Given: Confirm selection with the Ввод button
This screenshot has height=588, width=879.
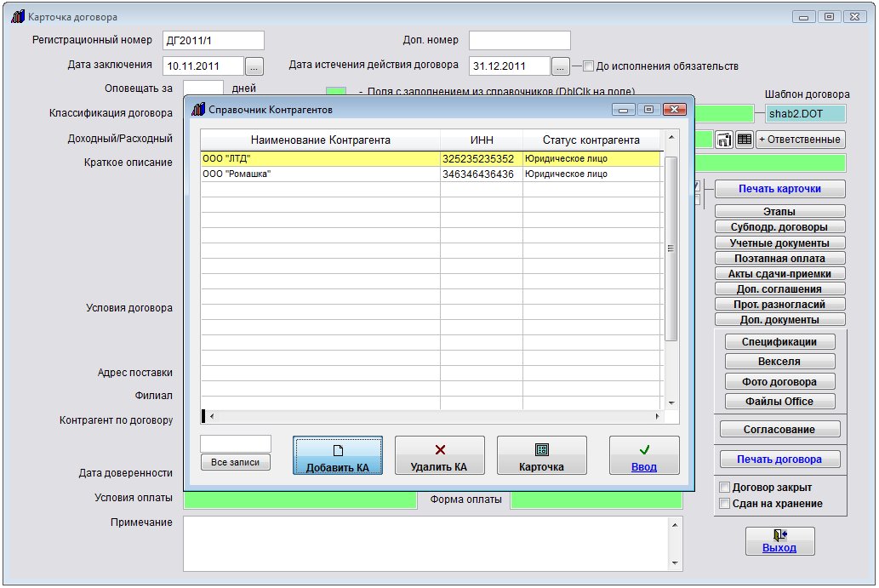Looking at the screenshot, I should (x=644, y=455).
